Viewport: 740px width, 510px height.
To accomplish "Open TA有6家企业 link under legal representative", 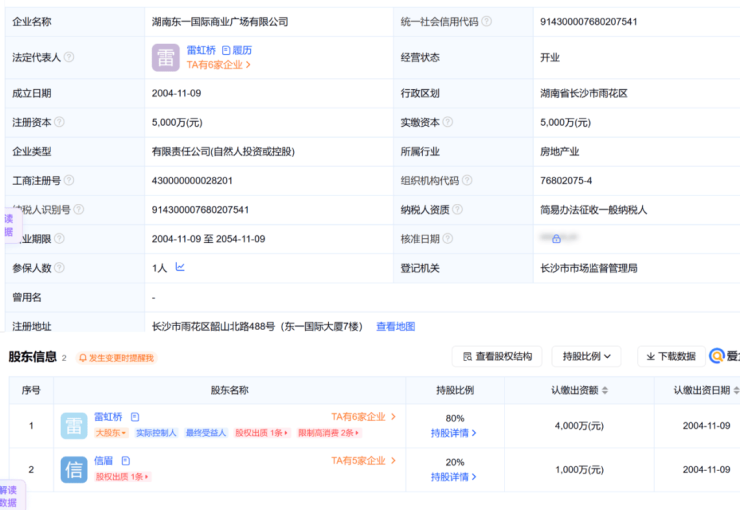I will tap(219, 65).
